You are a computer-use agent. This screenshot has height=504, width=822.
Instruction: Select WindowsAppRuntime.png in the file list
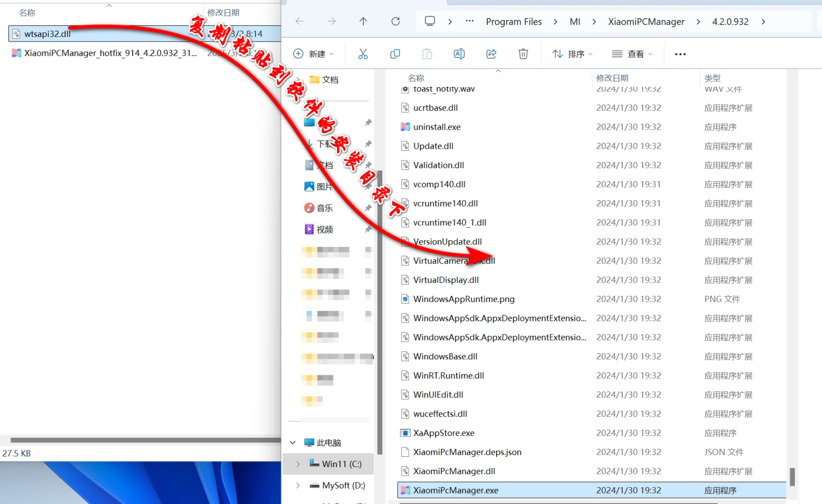pos(464,299)
